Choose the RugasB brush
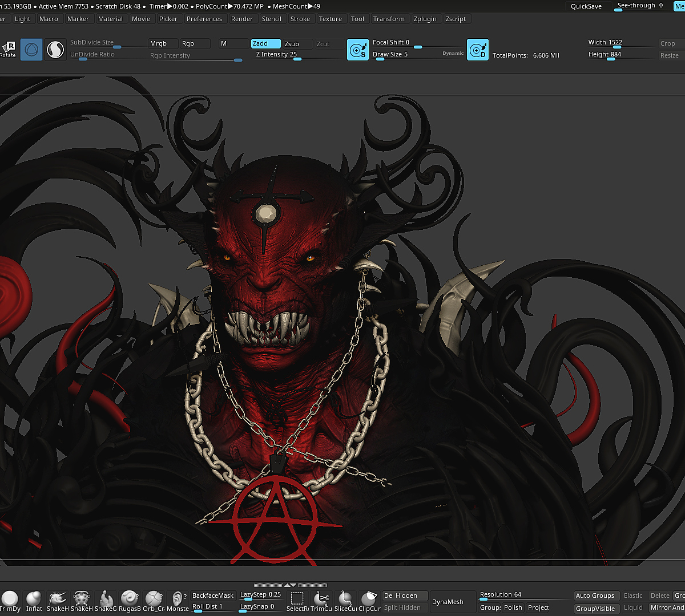 (x=130, y=601)
